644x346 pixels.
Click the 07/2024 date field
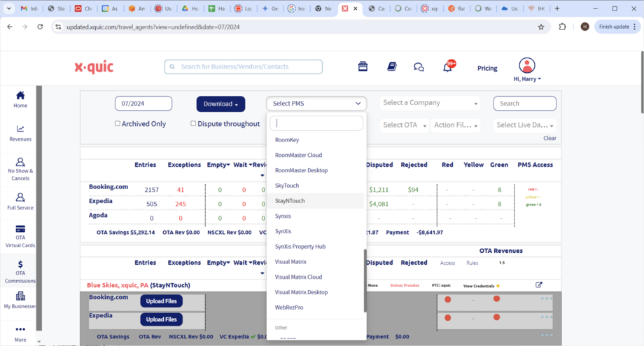(x=143, y=104)
